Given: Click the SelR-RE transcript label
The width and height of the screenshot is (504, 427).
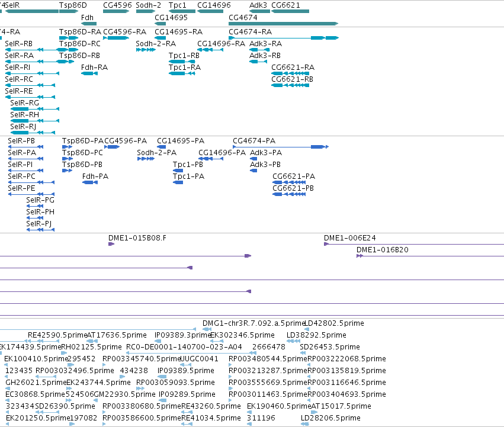Looking at the screenshot, I should coord(18,91).
